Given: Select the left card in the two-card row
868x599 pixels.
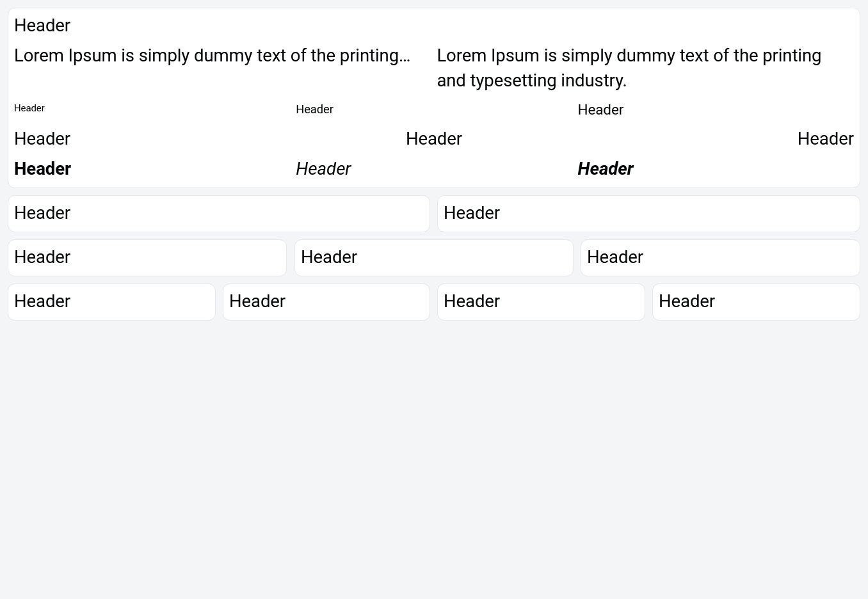Looking at the screenshot, I should [x=218, y=214].
